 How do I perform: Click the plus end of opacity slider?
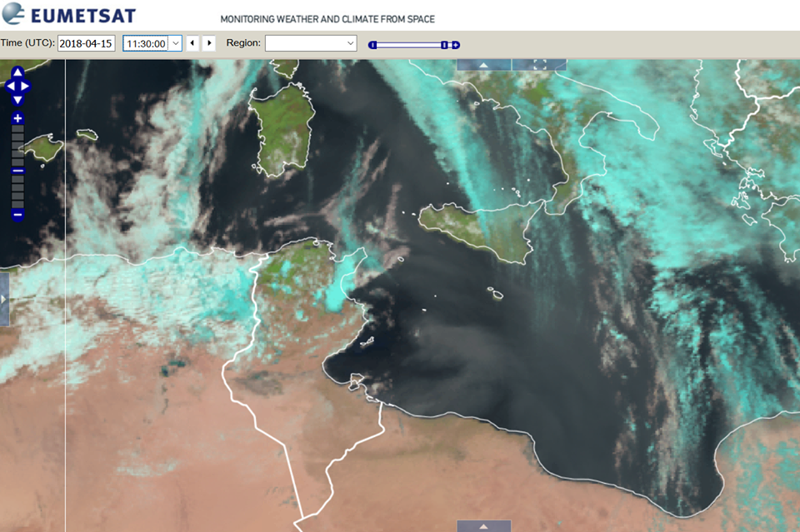pos(456,45)
